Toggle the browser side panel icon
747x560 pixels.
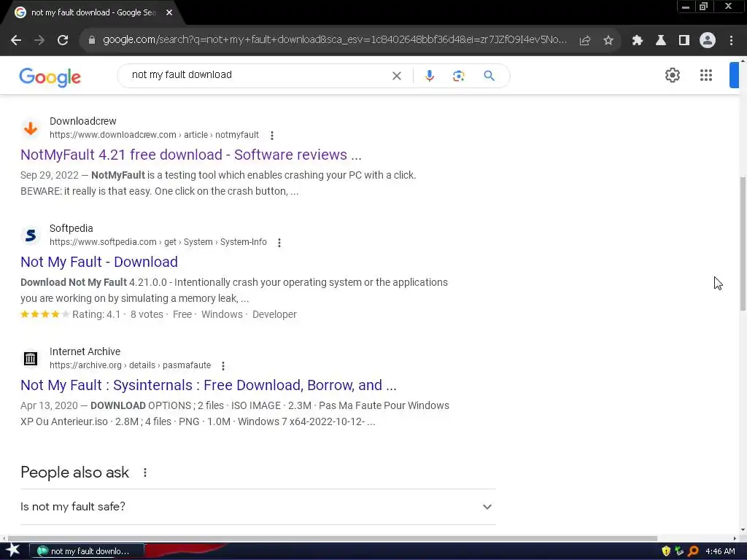684,41
